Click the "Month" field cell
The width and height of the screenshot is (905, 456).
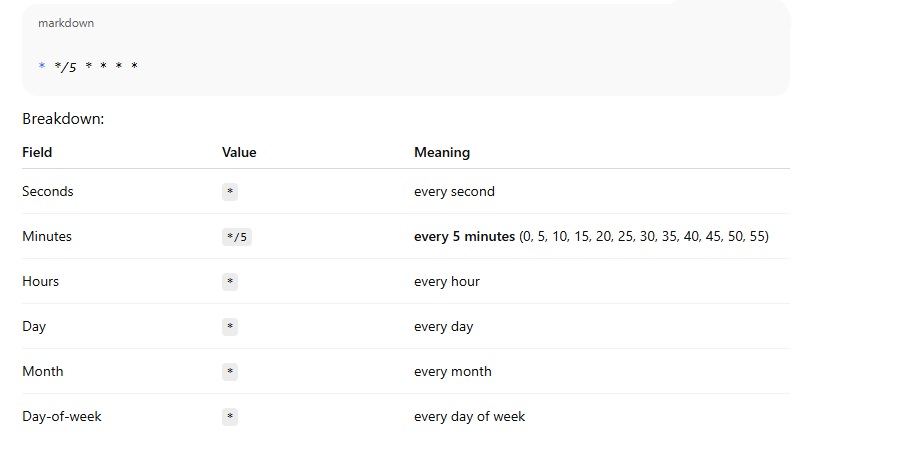coord(43,371)
